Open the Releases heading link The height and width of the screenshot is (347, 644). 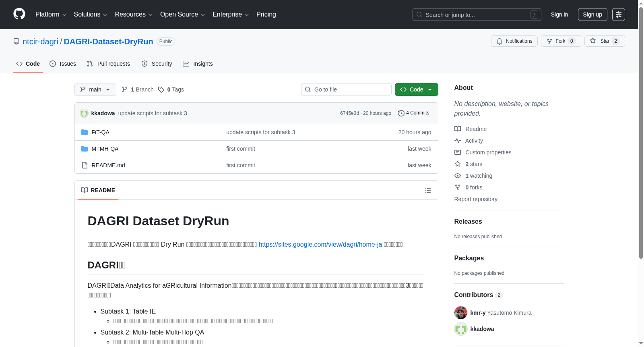468,222
